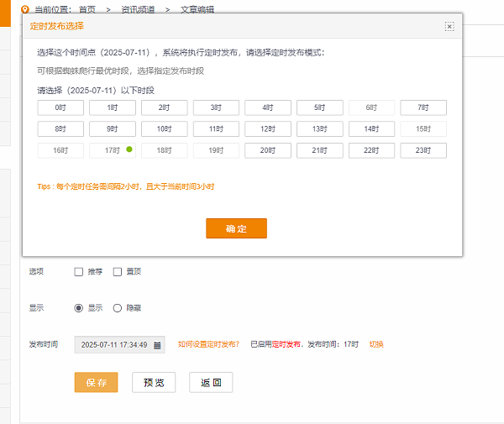Click the 保存 button
Image resolution: width=504 pixels, height=424 pixels.
pos(96,382)
